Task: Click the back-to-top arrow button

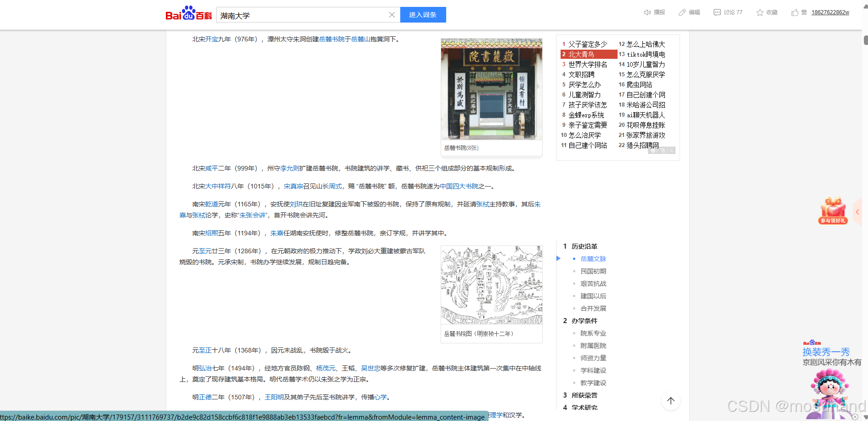Action: click(x=671, y=401)
